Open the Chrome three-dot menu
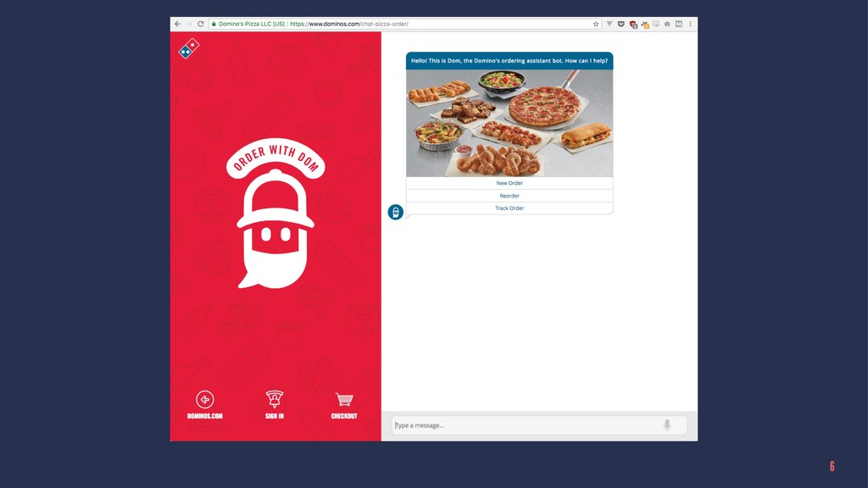Screen dimensions: 868x488 coord(690,24)
